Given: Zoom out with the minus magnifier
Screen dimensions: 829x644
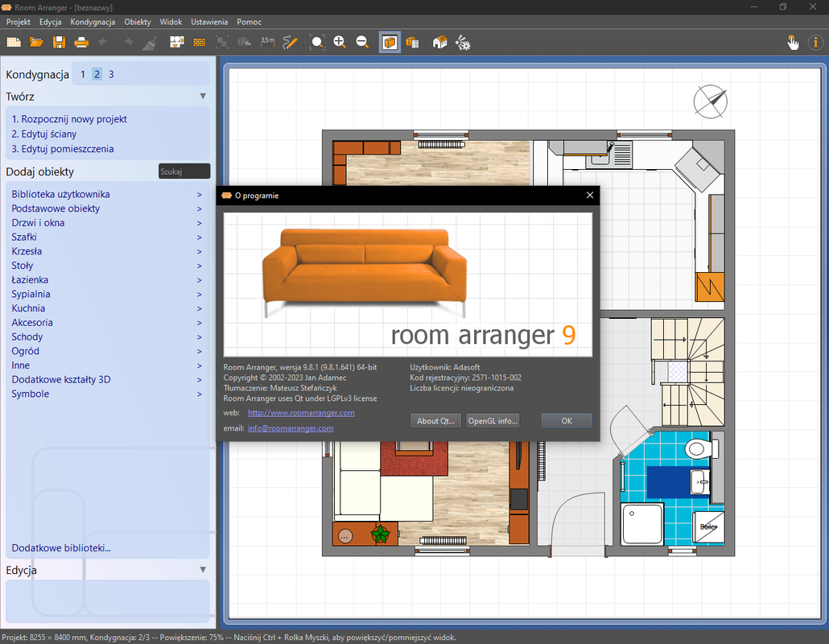Looking at the screenshot, I should click(x=362, y=43).
